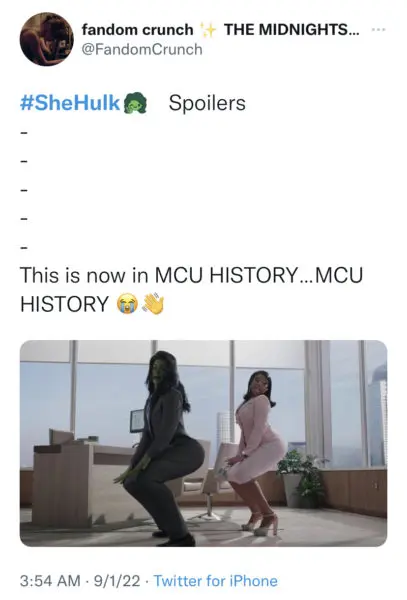The image size is (407, 600).
Task: Open the #SheHulk hashtag link
Action: click(x=70, y=103)
